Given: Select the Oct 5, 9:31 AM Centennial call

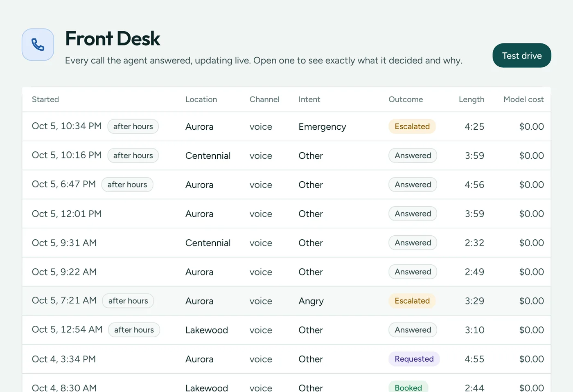Looking at the screenshot, I should point(286,243).
